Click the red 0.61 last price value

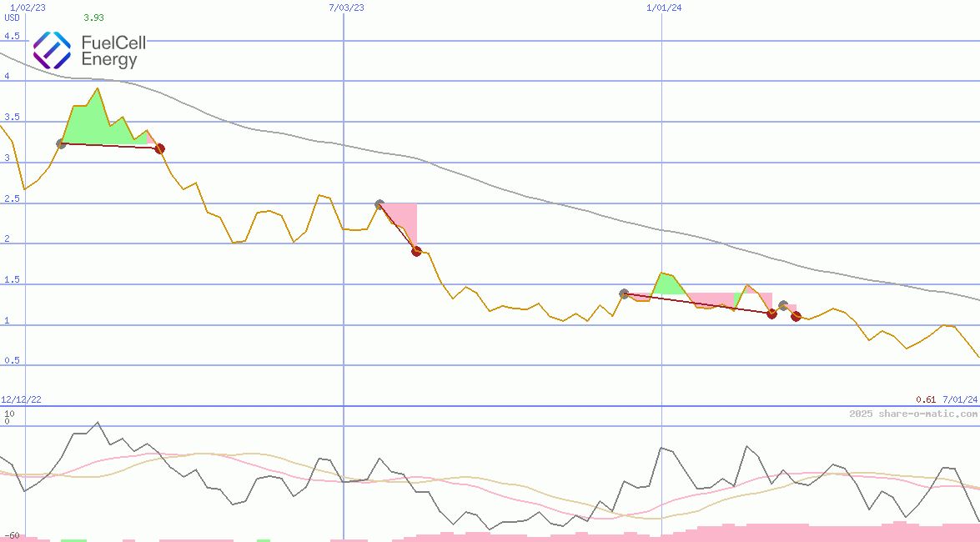pyautogui.click(x=925, y=399)
